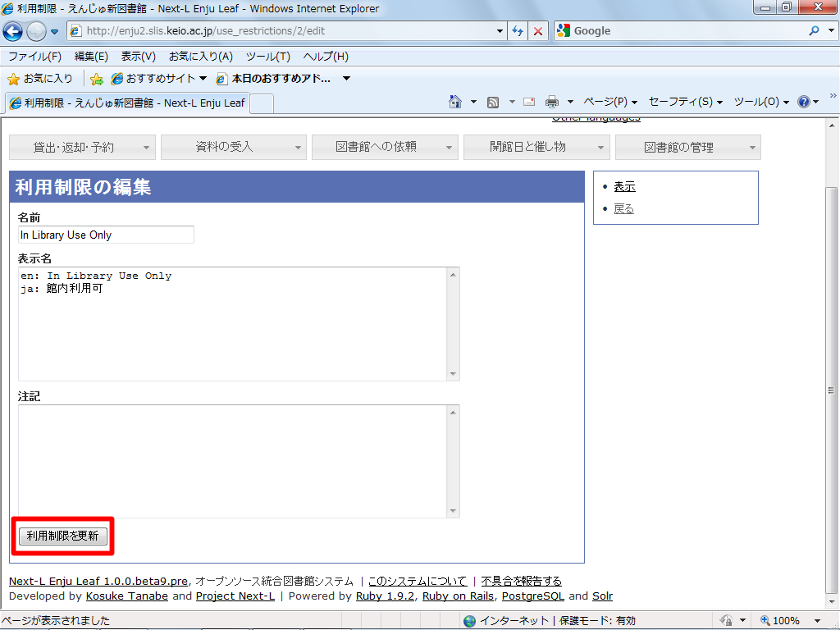Click the Read Mail icon

click(x=529, y=102)
